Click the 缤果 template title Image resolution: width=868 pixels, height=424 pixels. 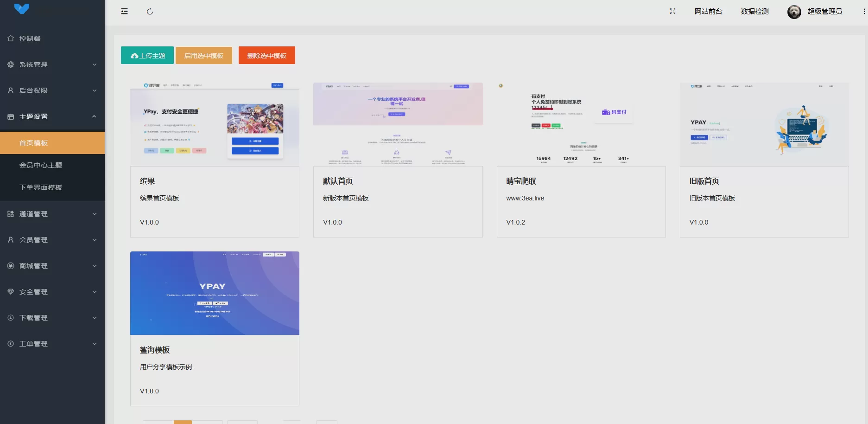(147, 181)
